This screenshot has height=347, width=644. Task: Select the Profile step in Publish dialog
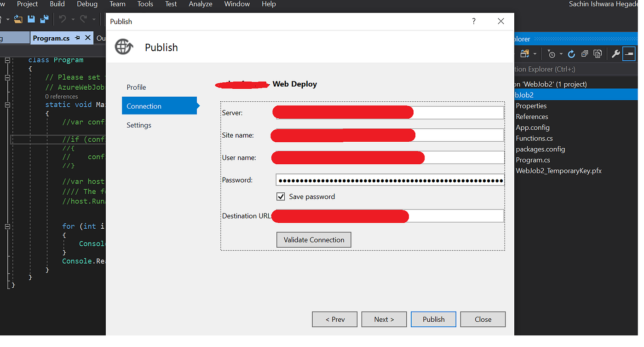tap(136, 87)
